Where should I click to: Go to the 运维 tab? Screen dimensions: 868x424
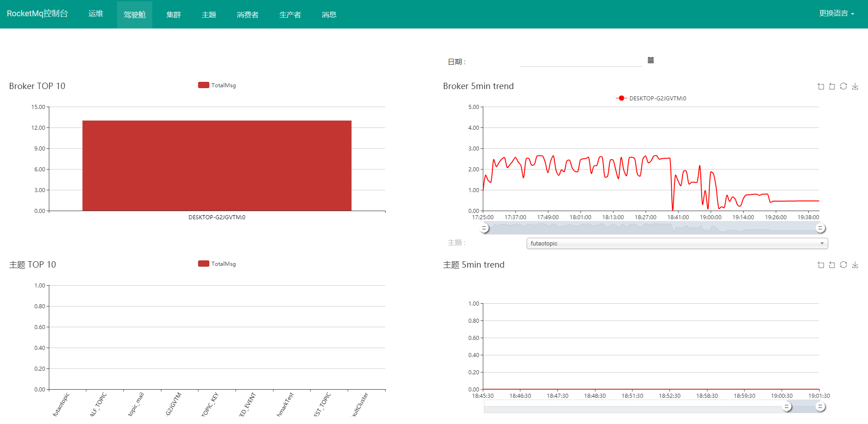coord(96,14)
